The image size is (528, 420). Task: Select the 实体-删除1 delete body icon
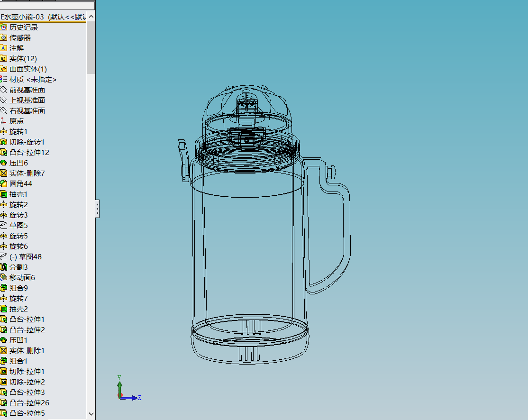pos(4,351)
